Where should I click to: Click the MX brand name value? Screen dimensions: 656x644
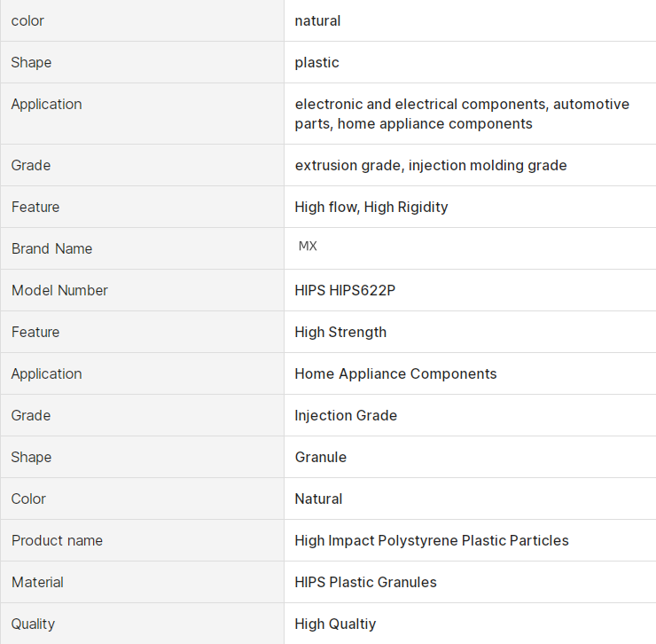click(308, 247)
